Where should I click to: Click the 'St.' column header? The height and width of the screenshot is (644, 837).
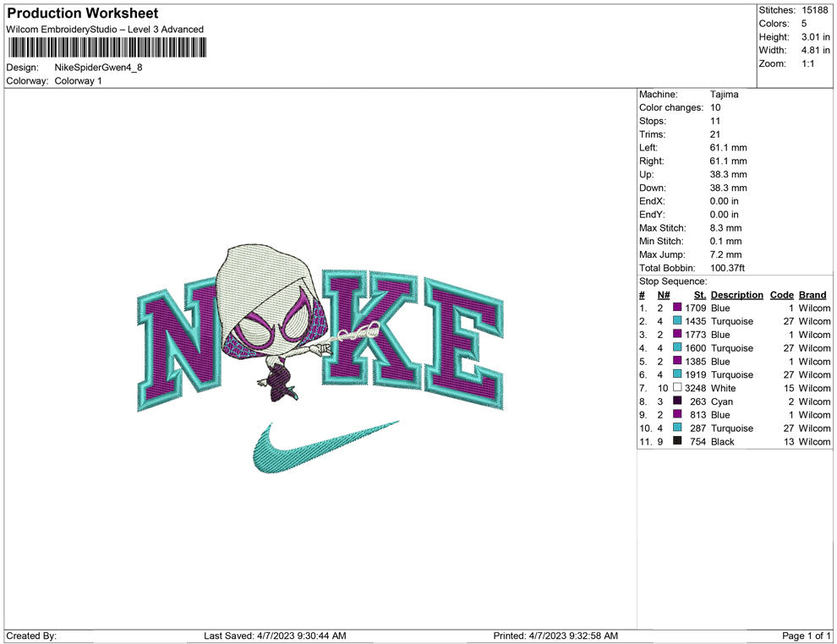pos(700,295)
